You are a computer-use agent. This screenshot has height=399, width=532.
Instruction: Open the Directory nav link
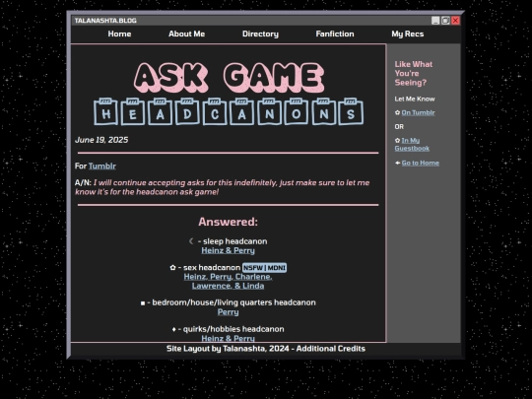coord(260,33)
